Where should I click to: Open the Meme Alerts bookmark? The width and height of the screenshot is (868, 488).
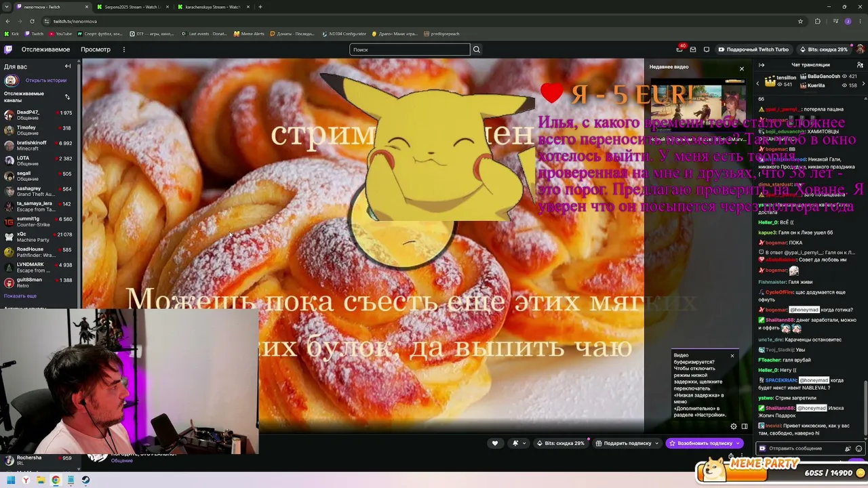(249, 34)
